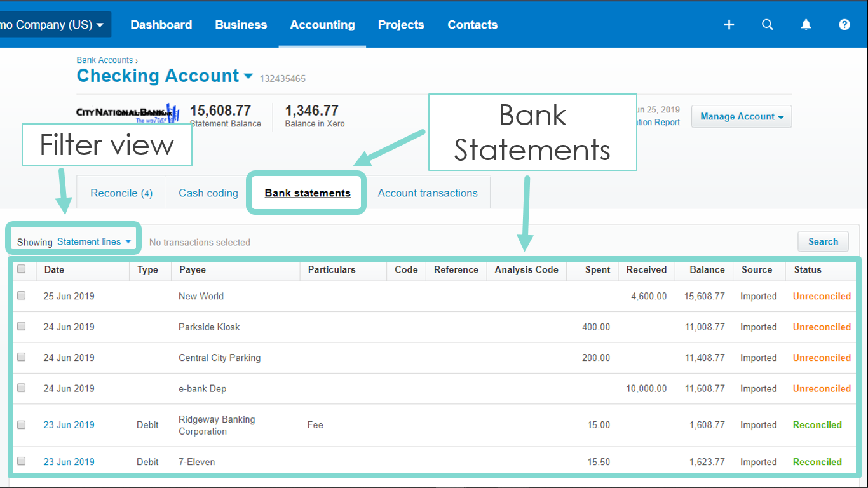Toggle the select-all checkbox in table header
The image size is (868, 488).
tap(21, 269)
